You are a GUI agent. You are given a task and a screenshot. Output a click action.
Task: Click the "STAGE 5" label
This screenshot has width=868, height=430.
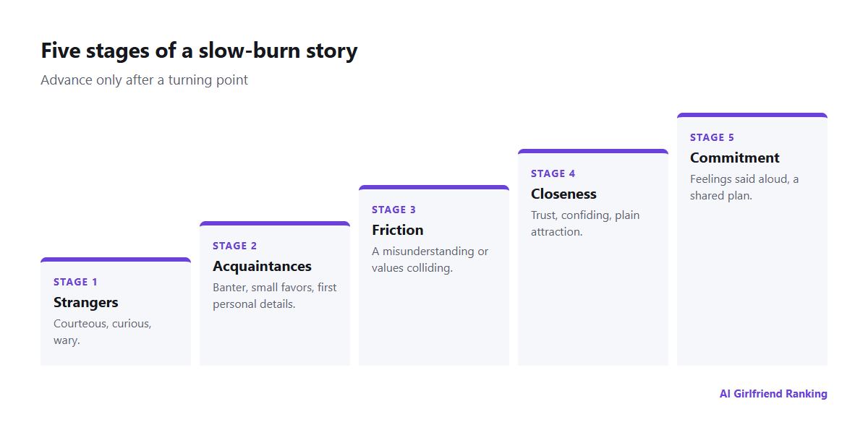(712, 137)
